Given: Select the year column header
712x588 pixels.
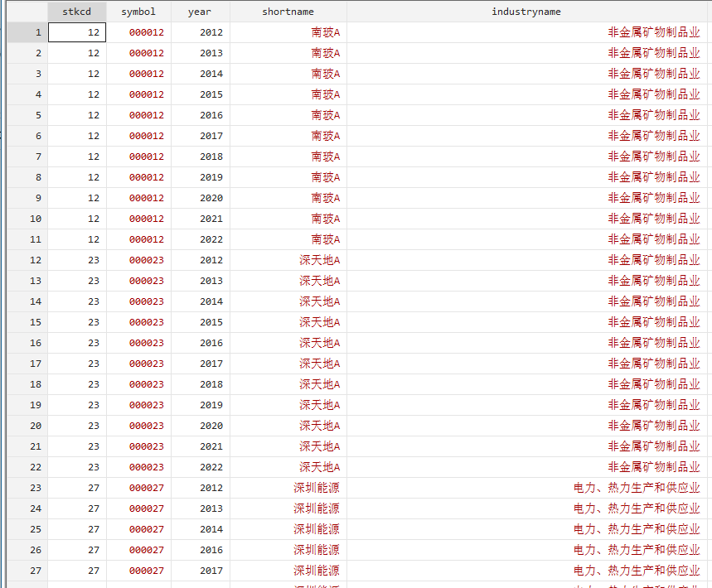Looking at the screenshot, I should point(201,12).
